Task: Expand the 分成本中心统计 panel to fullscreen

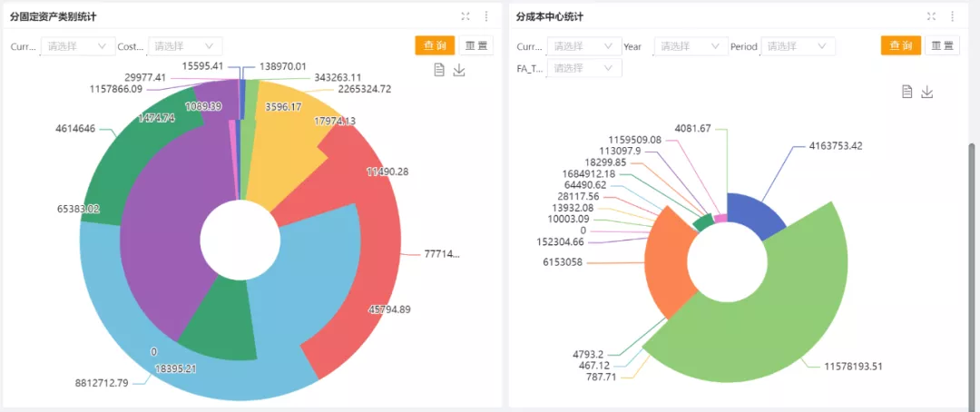Action: (x=931, y=16)
